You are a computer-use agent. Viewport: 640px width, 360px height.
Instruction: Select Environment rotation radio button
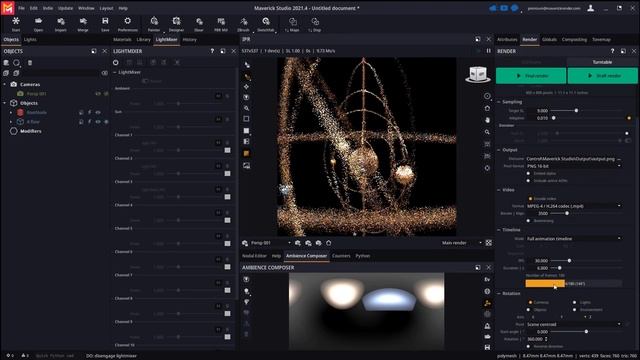pos(575,310)
